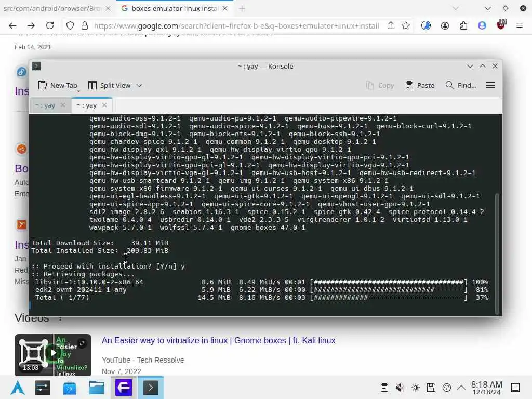Reload the Google search page

tap(50, 25)
